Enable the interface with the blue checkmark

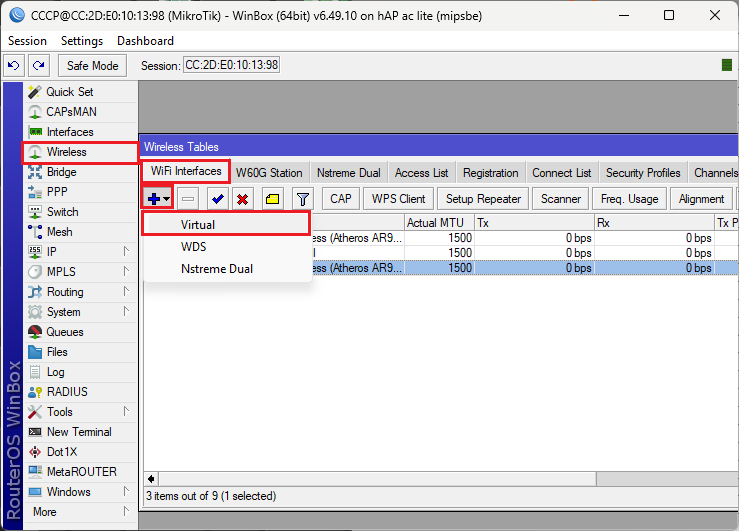click(x=218, y=199)
